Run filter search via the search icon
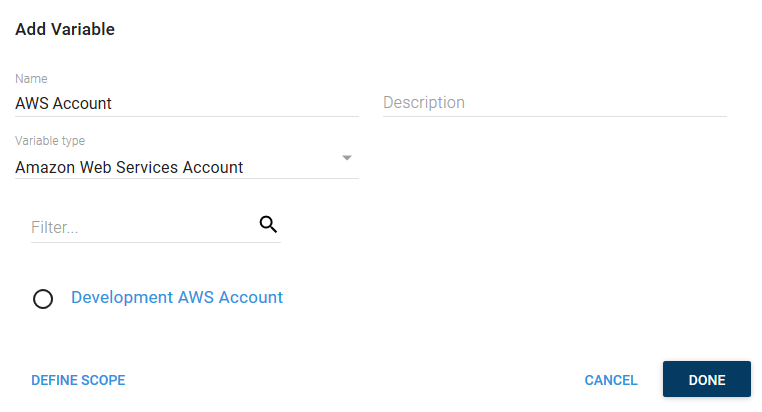The image size is (762, 412). [268, 224]
